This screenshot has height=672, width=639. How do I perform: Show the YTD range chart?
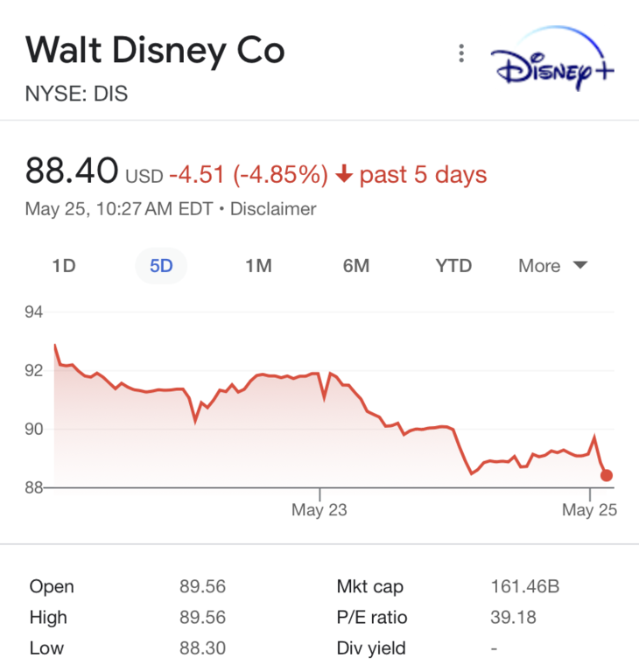point(453,266)
